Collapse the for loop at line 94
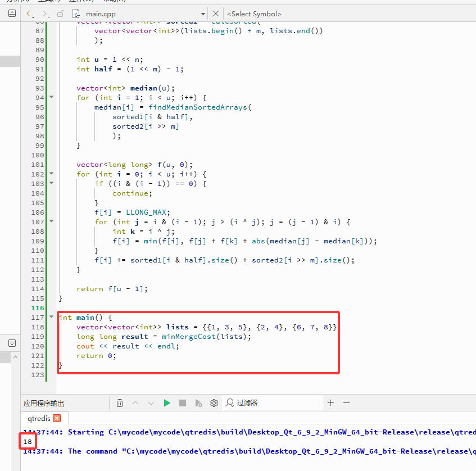 [51, 97]
